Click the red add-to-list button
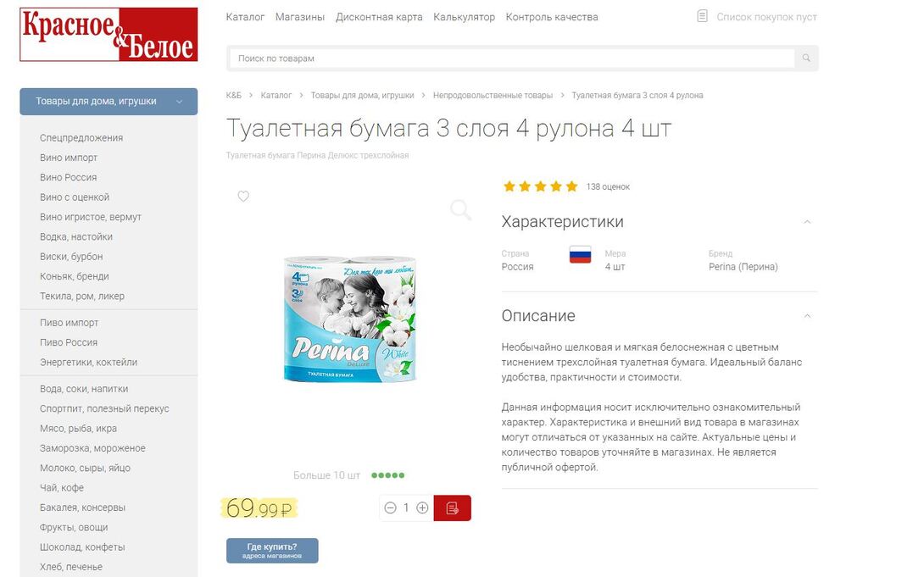Viewport: 924px width, 577px height. point(452,508)
